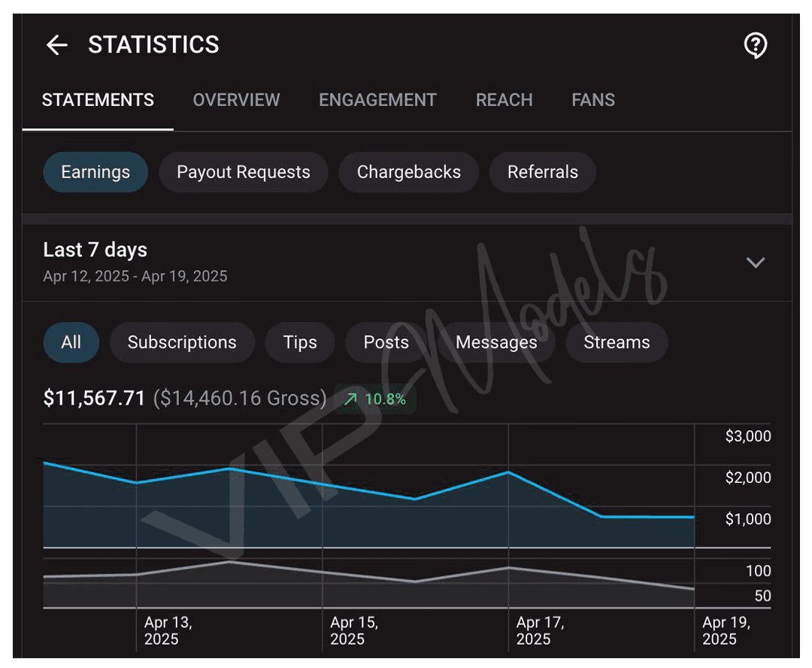Click the 50 label on the lower chart
This screenshot has width=812, height=668.
click(763, 596)
